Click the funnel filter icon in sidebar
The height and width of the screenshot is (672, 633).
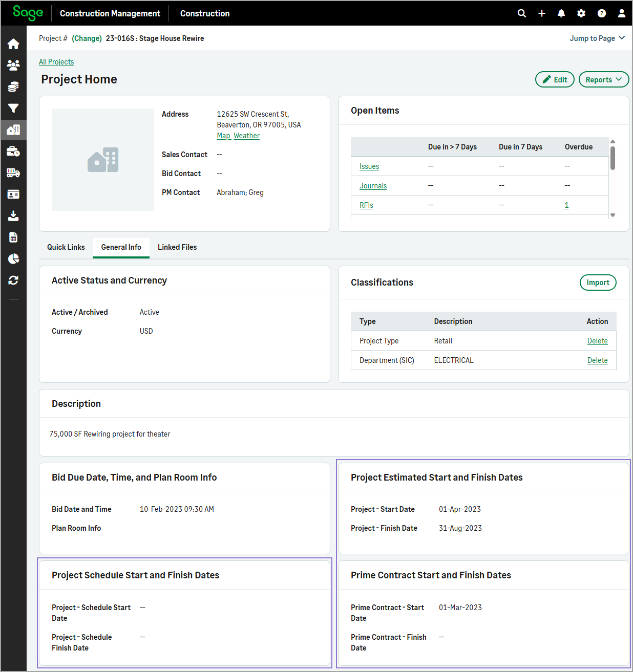point(13,108)
